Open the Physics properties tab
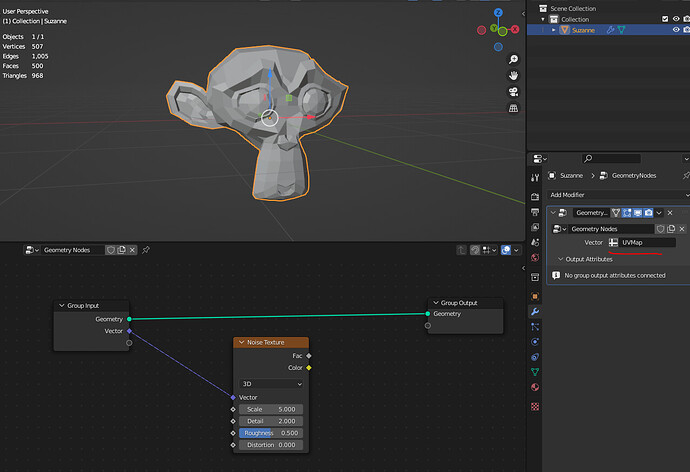Viewport: 690px width, 472px height. tap(535, 342)
